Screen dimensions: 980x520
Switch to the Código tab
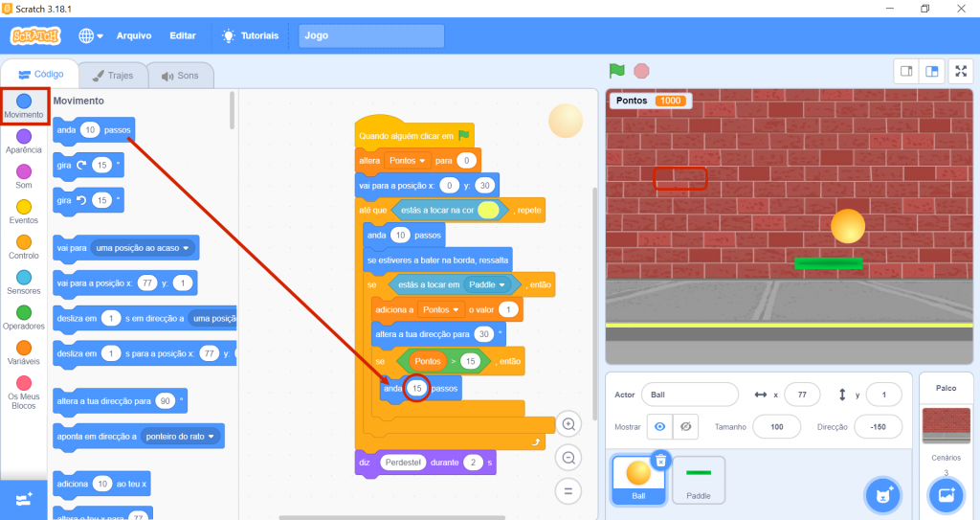coord(41,74)
